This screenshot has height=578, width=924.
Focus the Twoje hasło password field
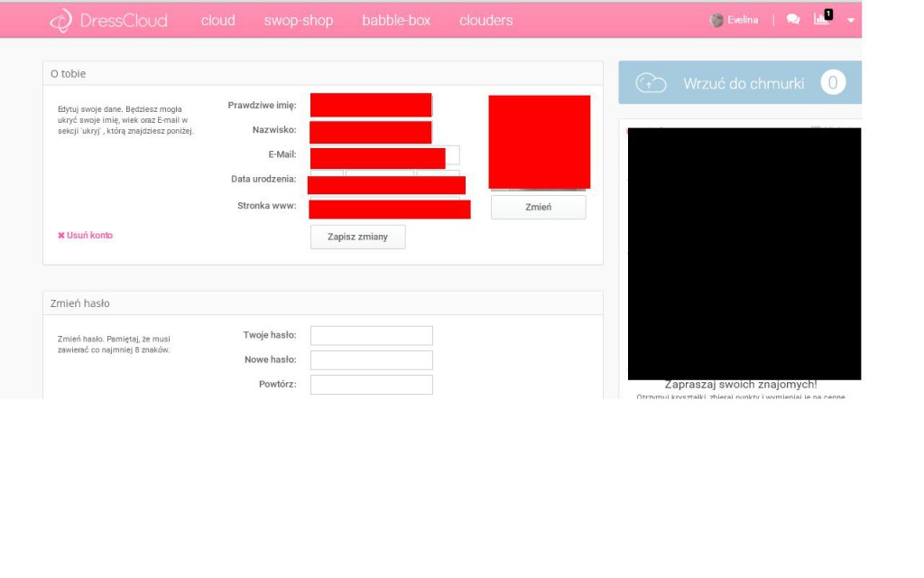pos(371,336)
